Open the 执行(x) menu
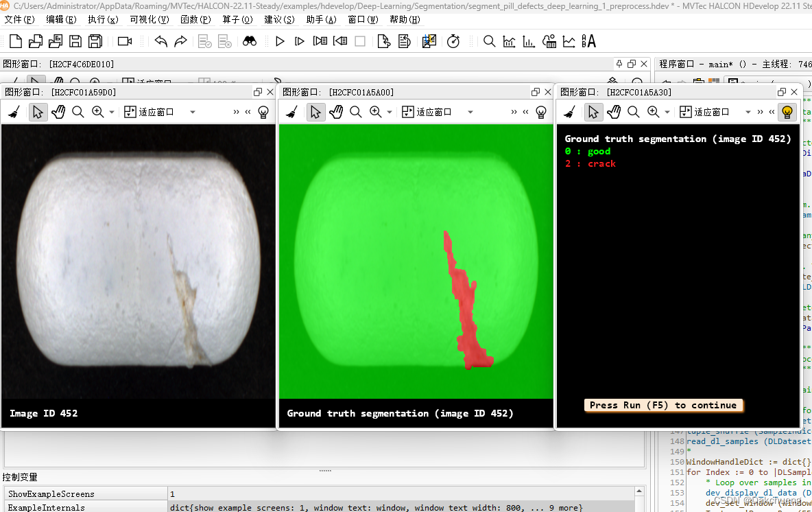The height and width of the screenshot is (512, 812). click(x=103, y=20)
